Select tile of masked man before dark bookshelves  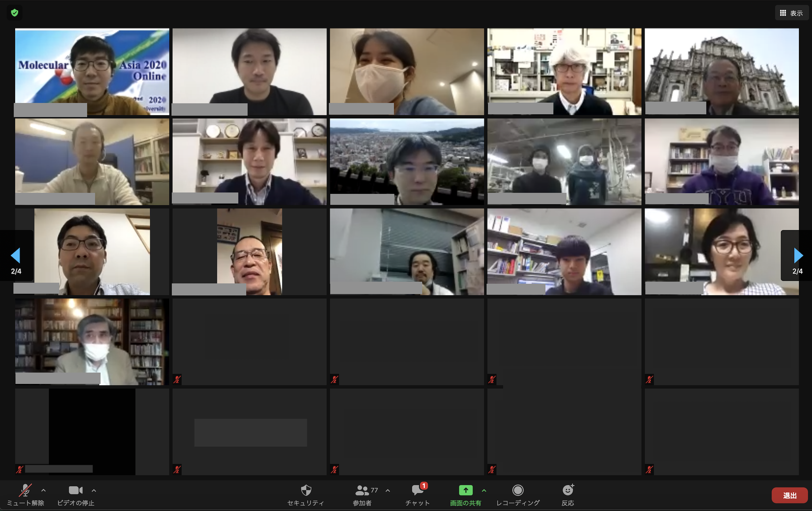pos(92,342)
